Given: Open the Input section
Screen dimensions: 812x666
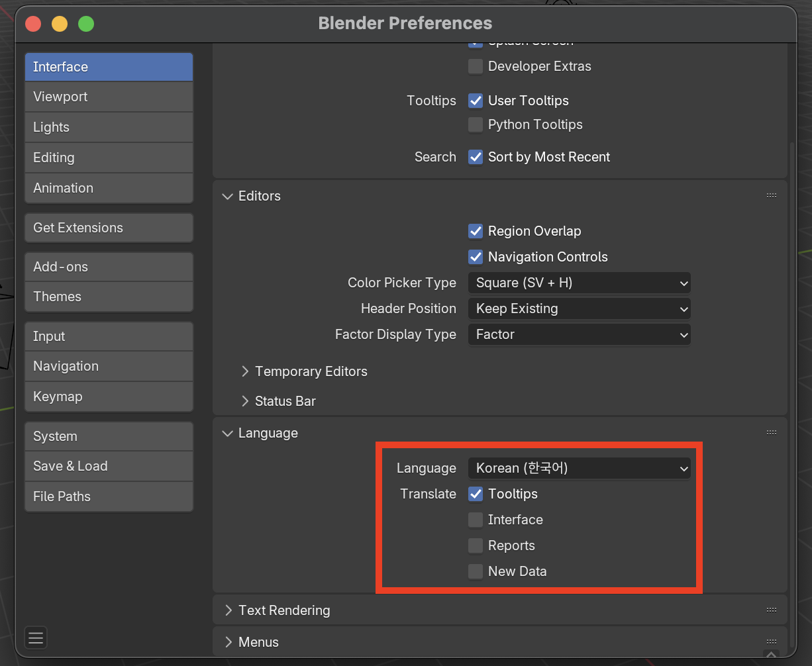Looking at the screenshot, I should tap(109, 336).
